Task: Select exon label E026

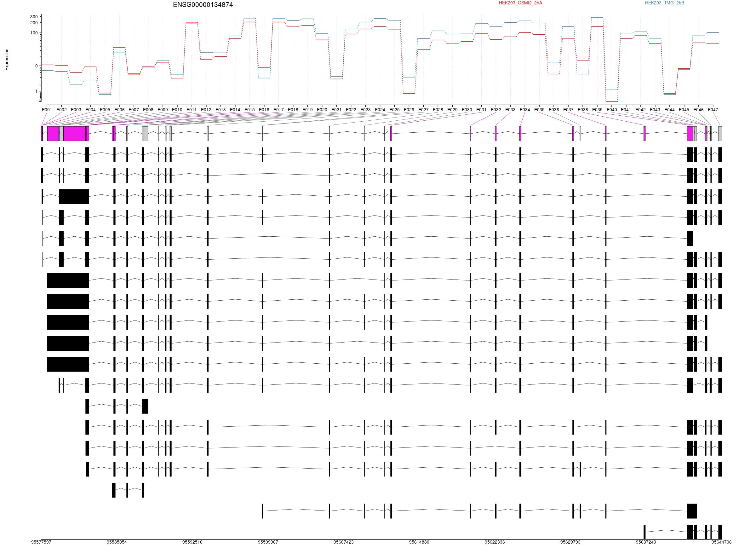Action: click(409, 110)
